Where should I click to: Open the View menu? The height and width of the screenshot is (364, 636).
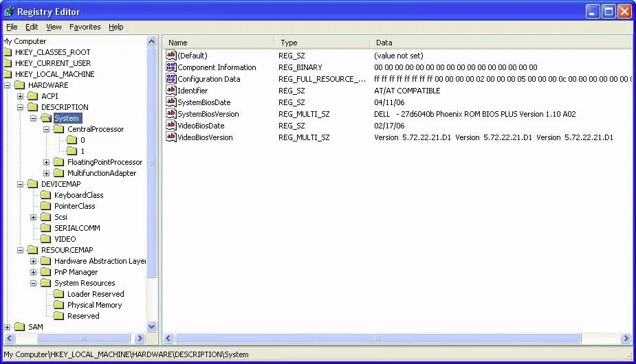click(x=54, y=27)
